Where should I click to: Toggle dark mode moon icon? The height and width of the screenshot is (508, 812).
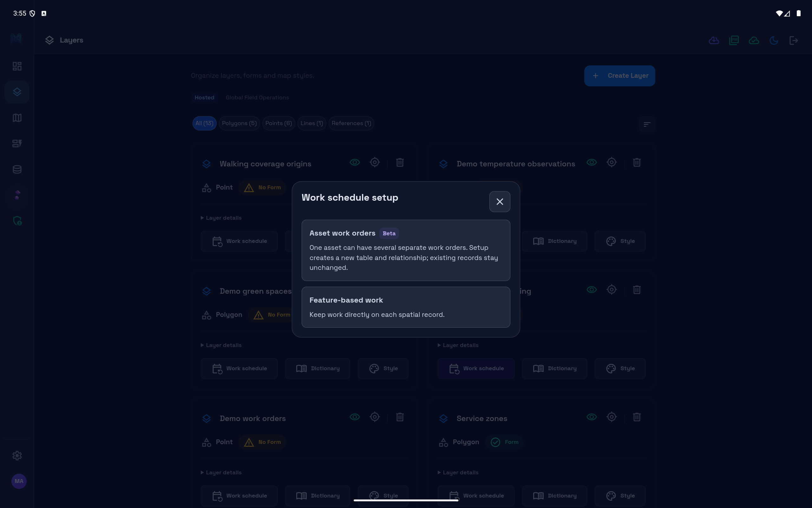point(774,41)
